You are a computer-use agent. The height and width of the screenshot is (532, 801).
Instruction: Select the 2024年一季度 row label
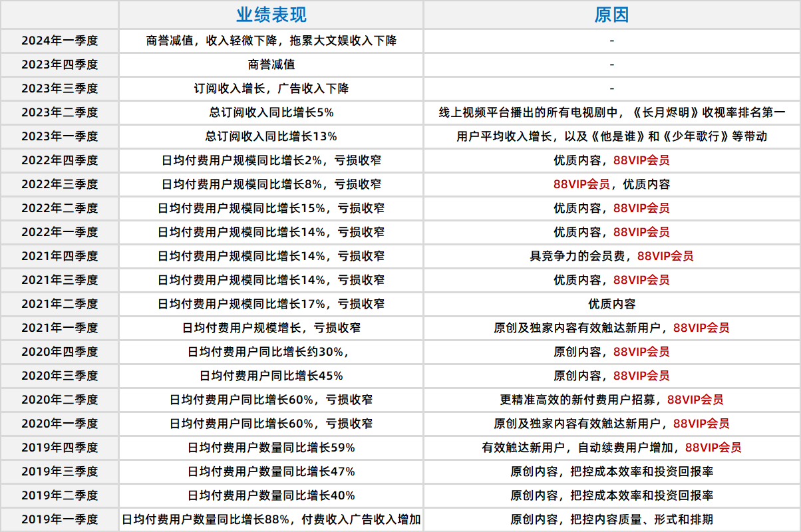[x=60, y=41]
